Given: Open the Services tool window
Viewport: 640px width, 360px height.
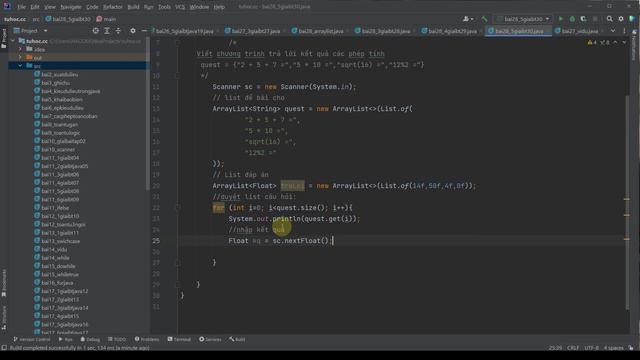Looking at the screenshot, I should pos(210,339).
